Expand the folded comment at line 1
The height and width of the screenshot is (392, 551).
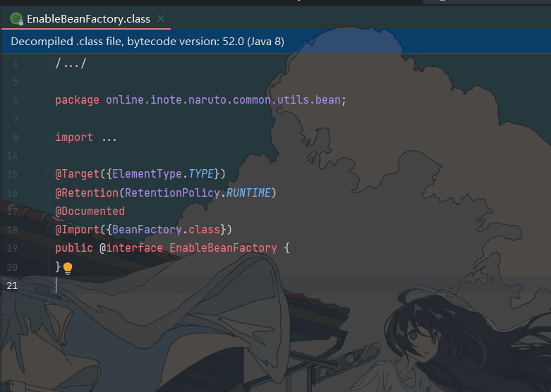pos(49,63)
